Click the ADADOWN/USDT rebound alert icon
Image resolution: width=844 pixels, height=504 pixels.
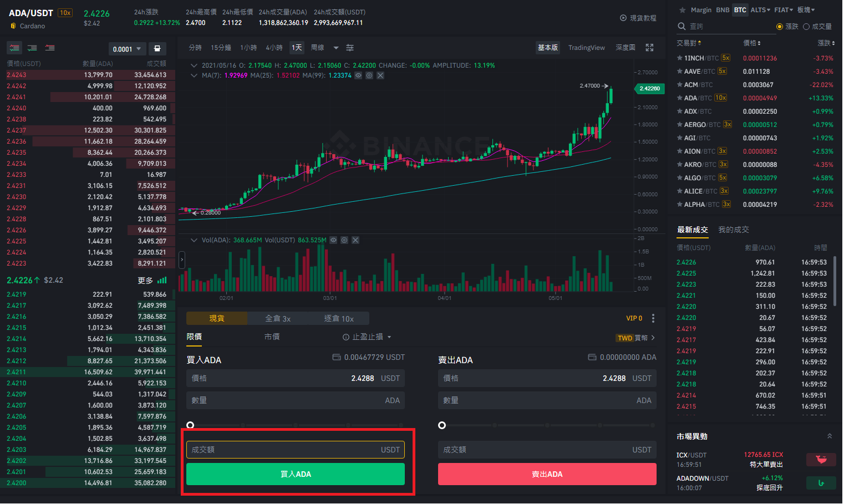pos(821,483)
